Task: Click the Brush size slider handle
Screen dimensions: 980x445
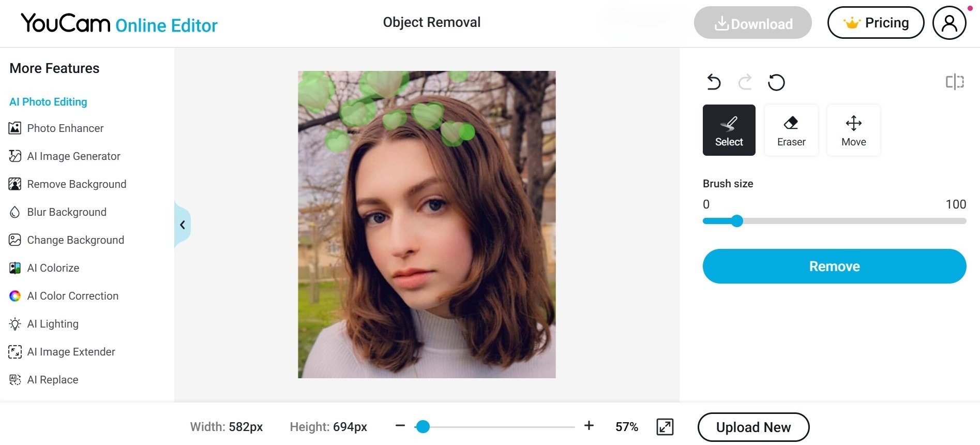Action: click(x=737, y=221)
